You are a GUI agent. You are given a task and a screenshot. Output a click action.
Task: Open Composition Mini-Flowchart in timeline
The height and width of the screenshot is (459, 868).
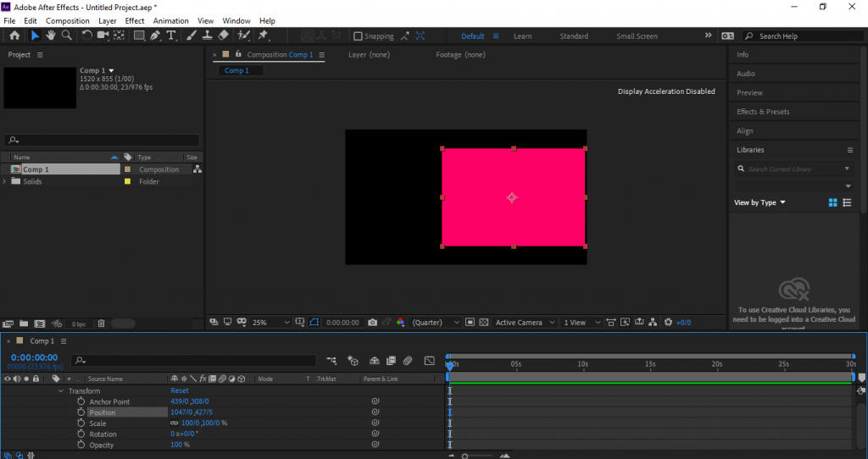(331, 361)
